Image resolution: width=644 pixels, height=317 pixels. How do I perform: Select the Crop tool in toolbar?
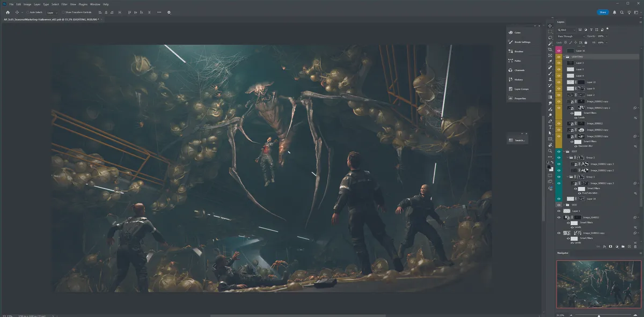click(550, 49)
